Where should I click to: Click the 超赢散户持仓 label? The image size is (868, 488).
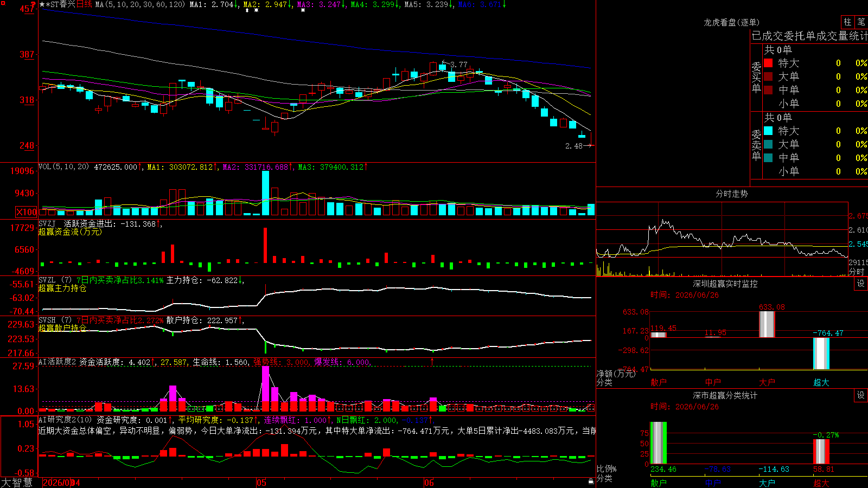tap(62, 328)
